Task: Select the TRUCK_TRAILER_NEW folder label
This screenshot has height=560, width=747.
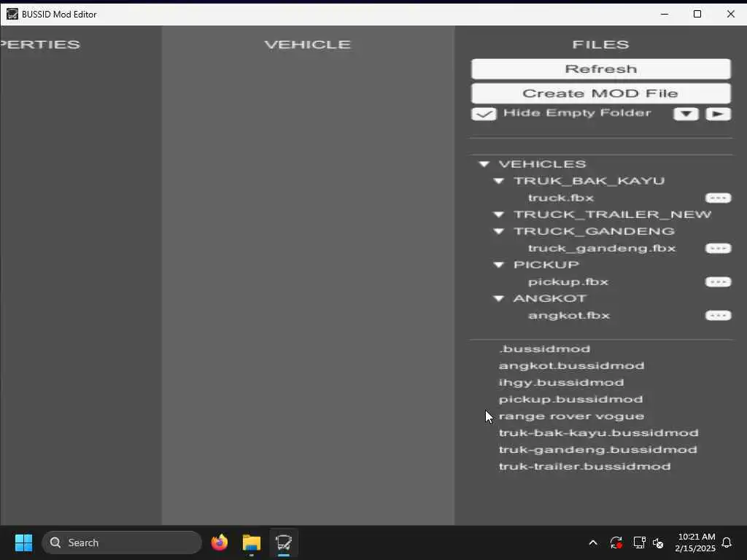Action: tap(612, 215)
